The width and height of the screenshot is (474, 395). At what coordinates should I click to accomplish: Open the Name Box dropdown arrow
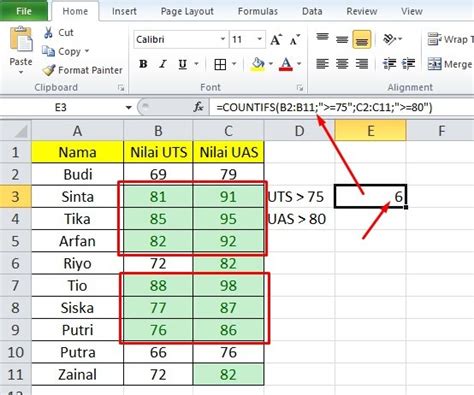(128, 107)
